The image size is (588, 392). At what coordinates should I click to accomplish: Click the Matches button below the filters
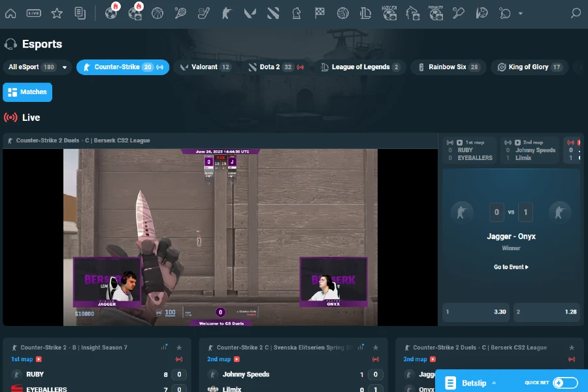click(x=27, y=92)
